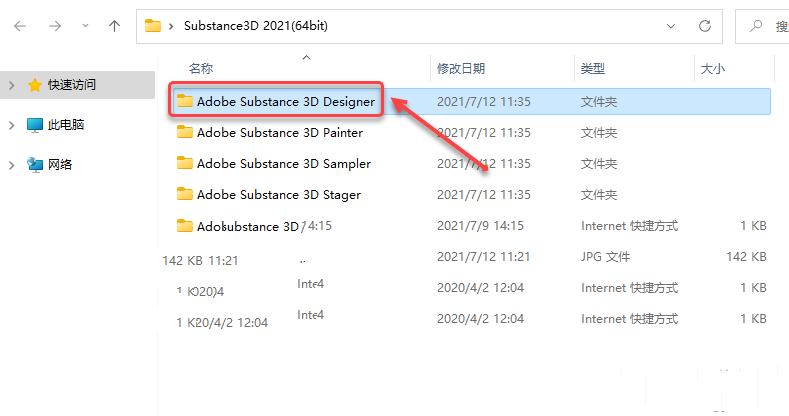Refresh the current folder
The image size is (789, 416).
click(705, 26)
